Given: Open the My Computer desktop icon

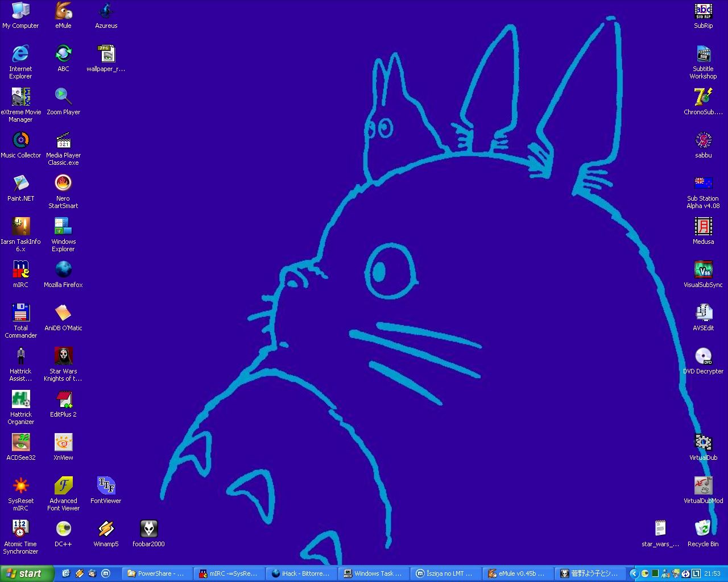Looking at the screenshot, I should 20,15.
